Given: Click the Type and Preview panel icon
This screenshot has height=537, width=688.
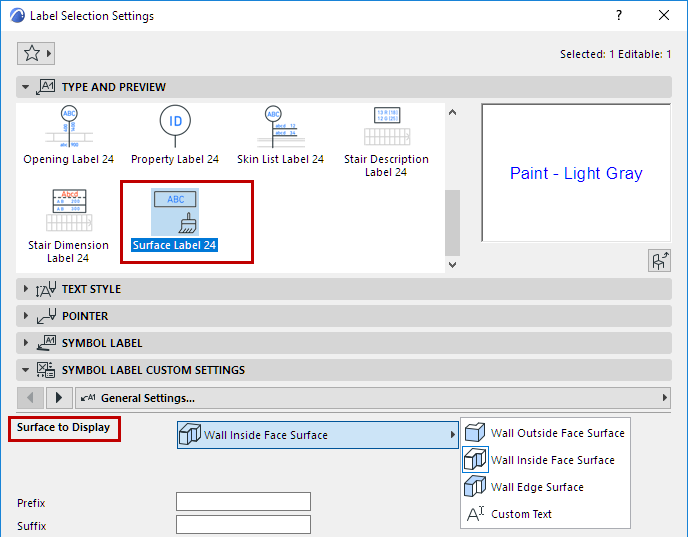Looking at the screenshot, I should pos(46,87).
